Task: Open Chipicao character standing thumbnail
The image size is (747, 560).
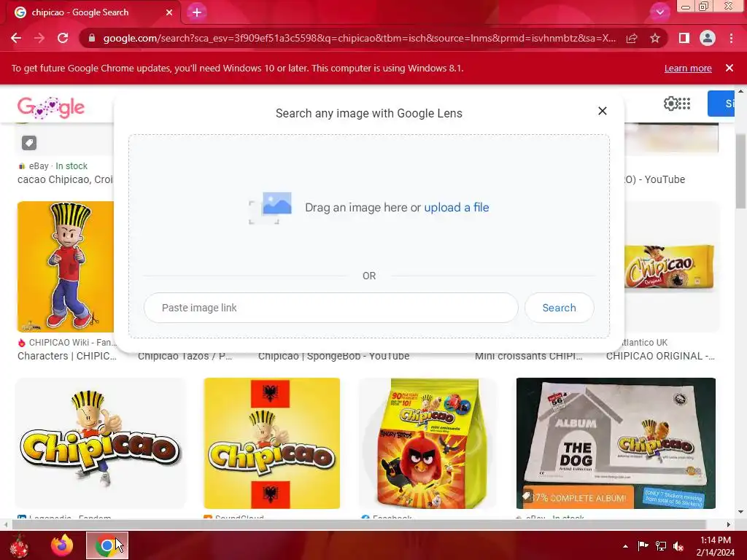Action: 66,267
